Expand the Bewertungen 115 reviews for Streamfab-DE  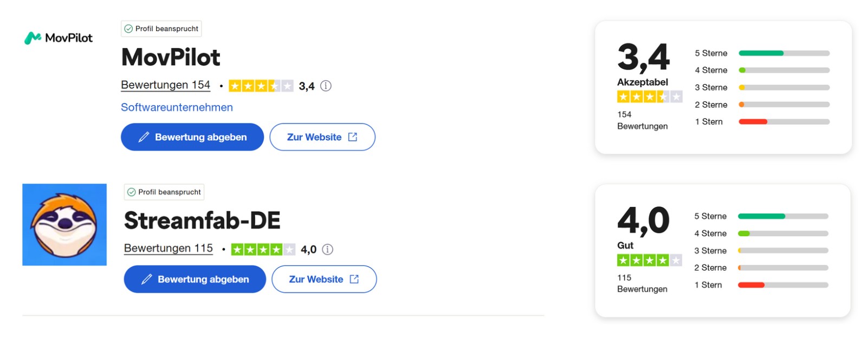(168, 248)
